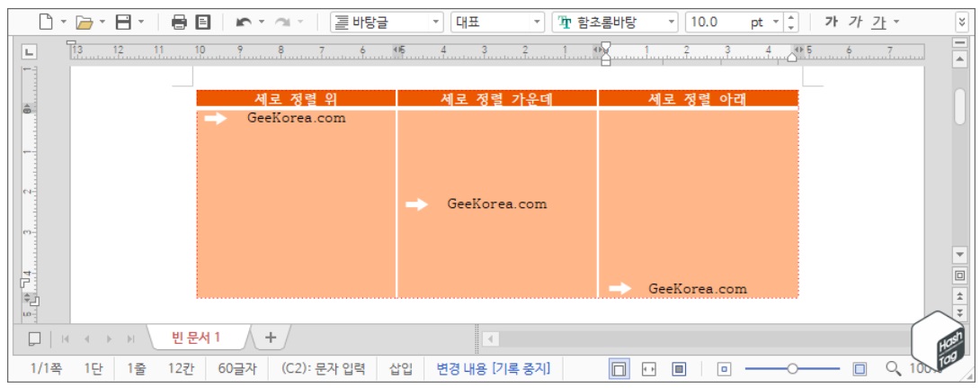The height and width of the screenshot is (388, 980).
Task: Apply underline with the underlined 가 icon
Action: click(x=879, y=23)
